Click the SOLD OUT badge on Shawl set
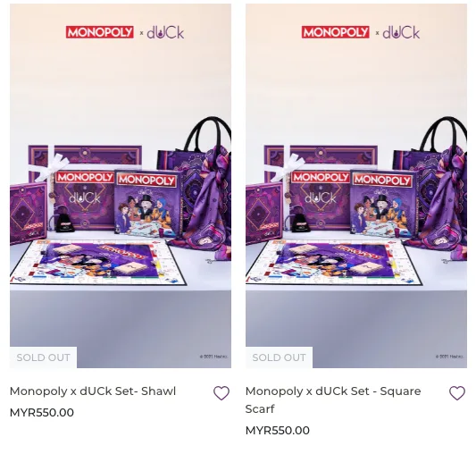This screenshot has width=476, height=454. 43,357
